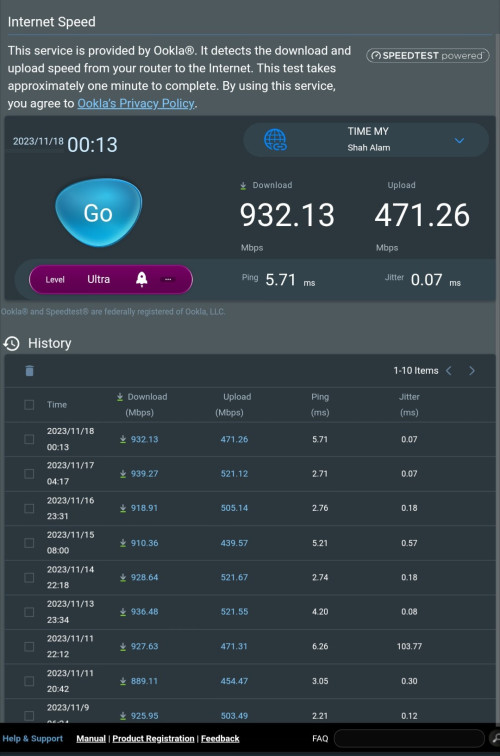
Task: Toggle the select-all checkbox in table header
Action: pyautogui.click(x=29, y=405)
